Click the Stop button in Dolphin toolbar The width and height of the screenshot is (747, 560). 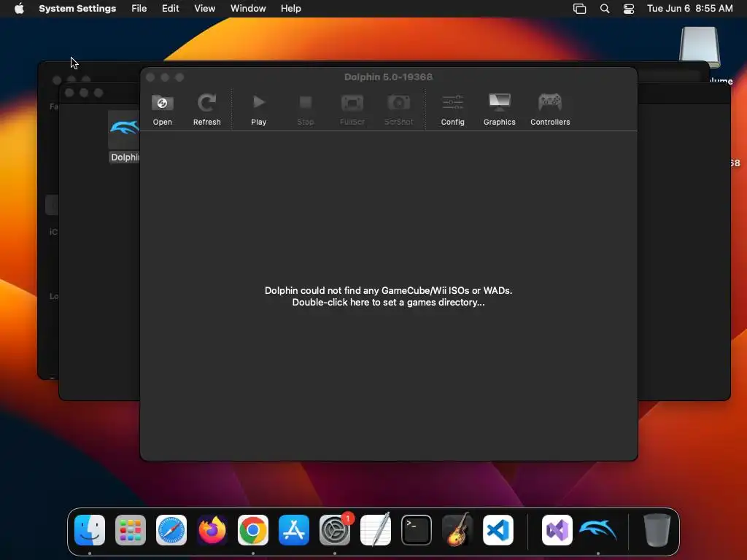306,110
